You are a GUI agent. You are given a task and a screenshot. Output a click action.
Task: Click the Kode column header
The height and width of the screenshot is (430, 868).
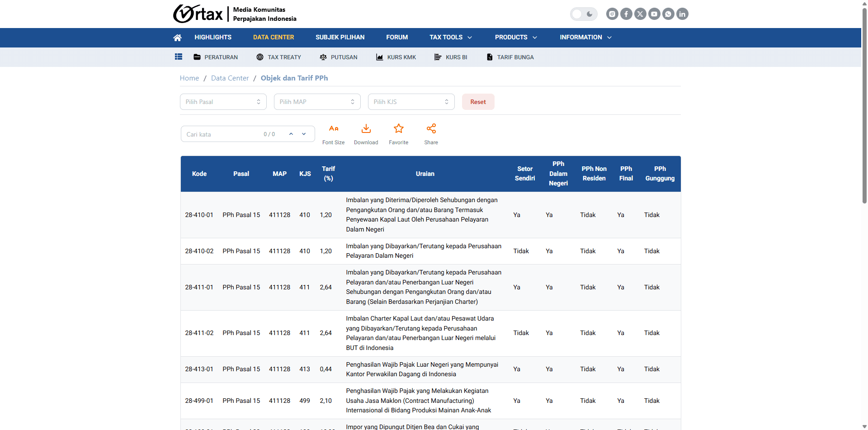(199, 174)
